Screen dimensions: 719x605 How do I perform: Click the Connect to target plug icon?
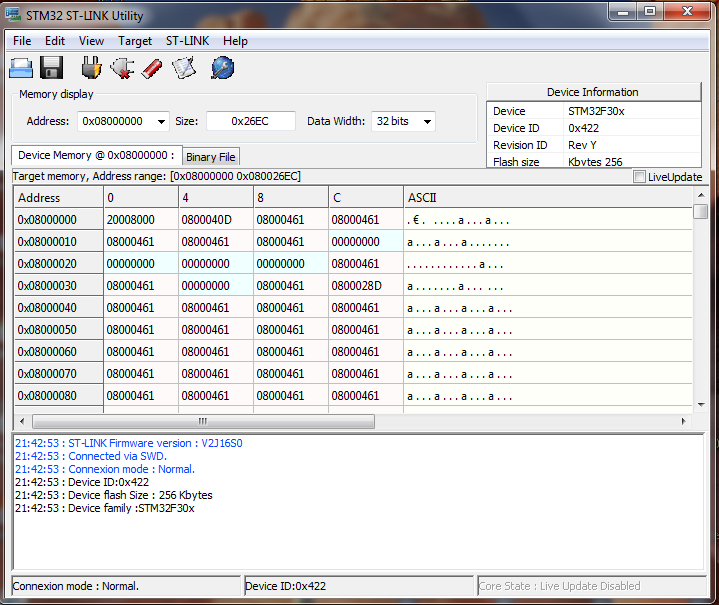point(92,68)
